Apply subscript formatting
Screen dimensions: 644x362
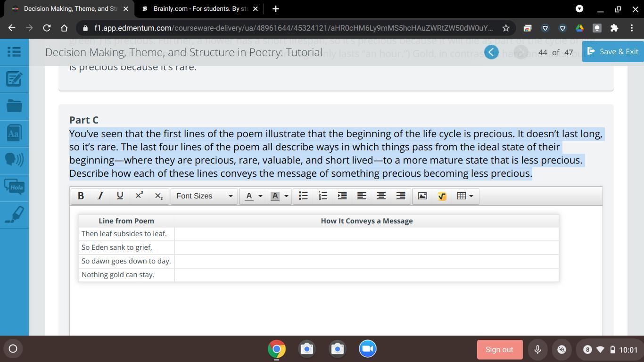(159, 196)
